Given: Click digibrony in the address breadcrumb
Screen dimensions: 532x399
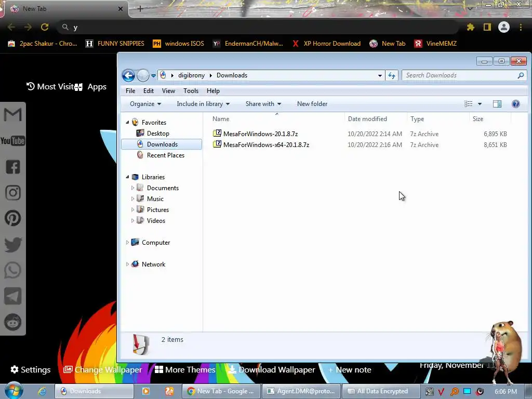Looking at the screenshot, I should coord(191,75).
